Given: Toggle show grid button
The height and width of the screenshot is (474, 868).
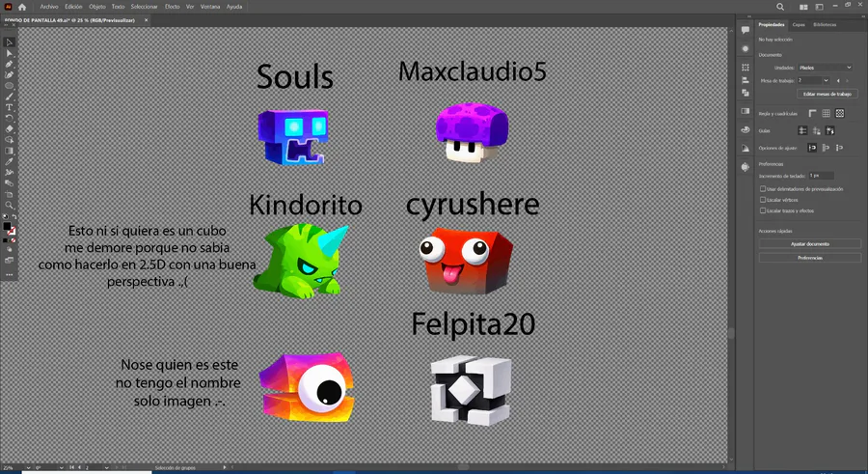Looking at the screenshot, I should tap(826, 114).
